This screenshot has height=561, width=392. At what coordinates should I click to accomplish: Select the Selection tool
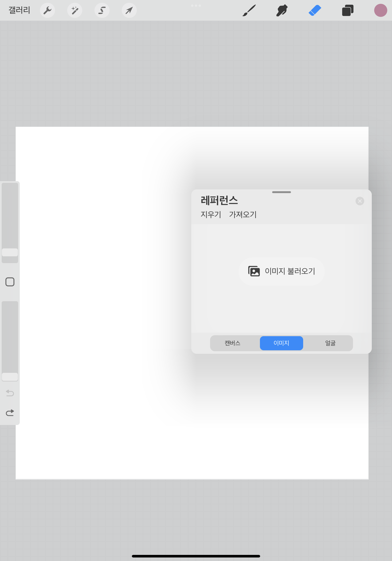point(102,10)
